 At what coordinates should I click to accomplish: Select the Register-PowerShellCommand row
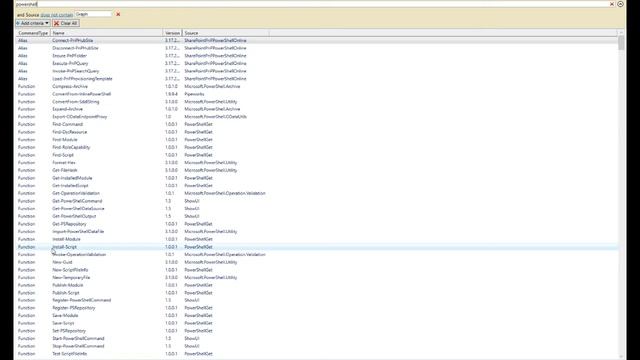[317, 300]
